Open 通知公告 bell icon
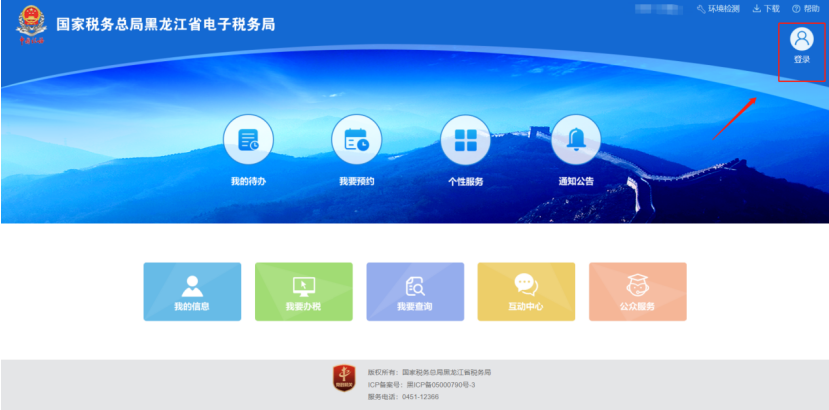829x410 pixels. click(x=576, y=140)
